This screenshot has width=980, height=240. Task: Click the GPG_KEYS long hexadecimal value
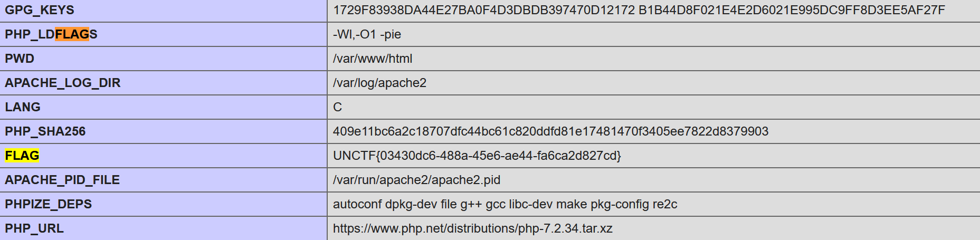click(639, 10)
